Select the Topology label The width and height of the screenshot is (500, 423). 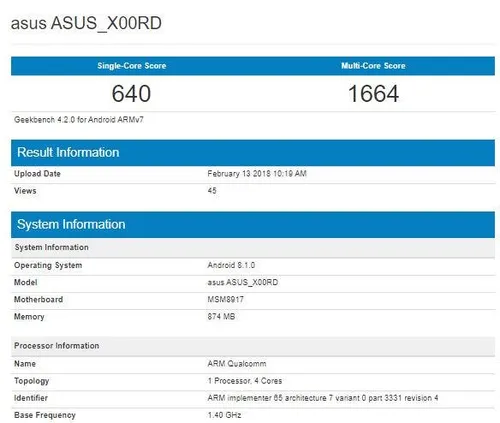coord(32,381)
